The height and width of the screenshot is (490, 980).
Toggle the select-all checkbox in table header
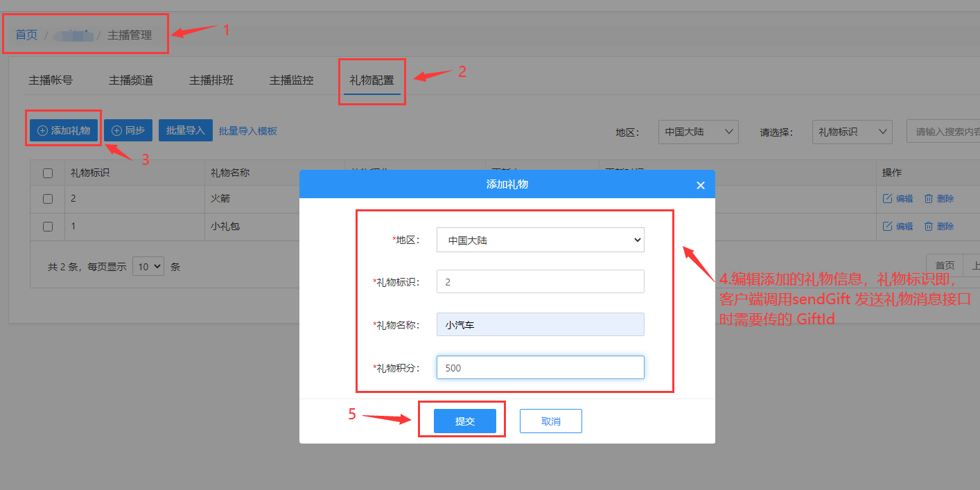pyautogui.click(x=48, y=173)
